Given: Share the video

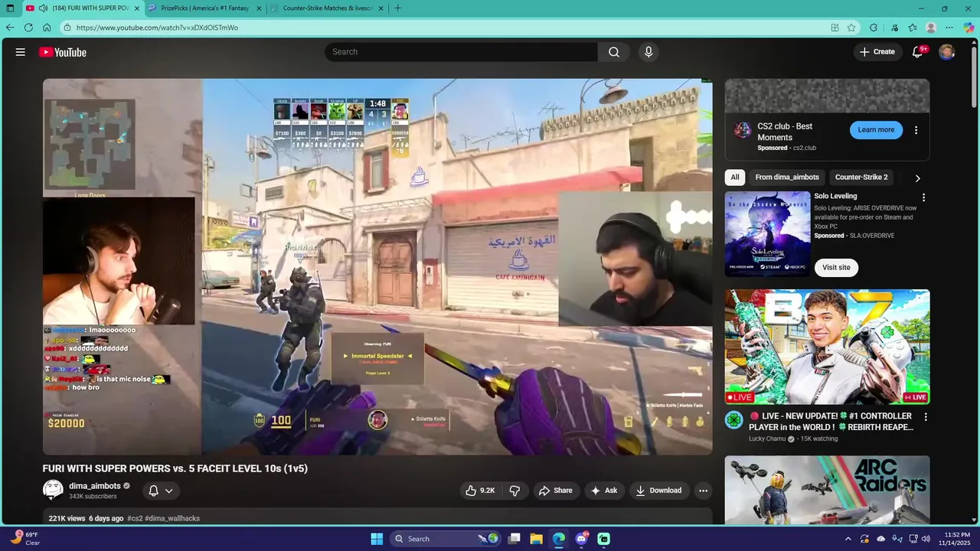Looking at the screenshot, I should [x=555, y=491].
